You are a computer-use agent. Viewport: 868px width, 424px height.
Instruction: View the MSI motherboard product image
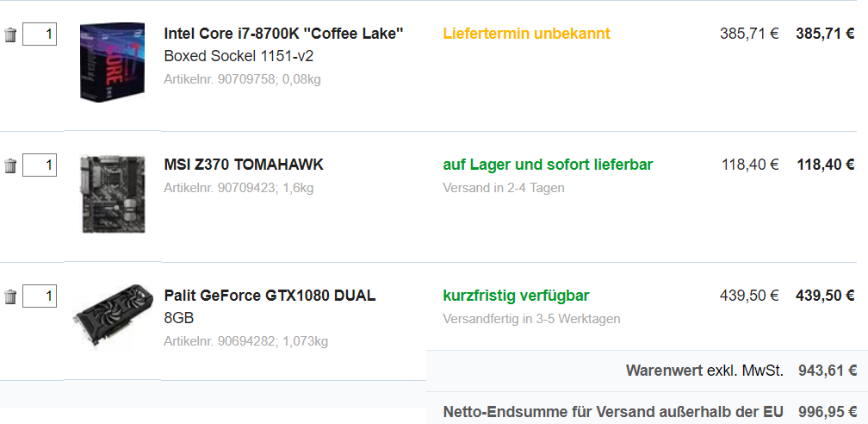click(x=112, y=193)
